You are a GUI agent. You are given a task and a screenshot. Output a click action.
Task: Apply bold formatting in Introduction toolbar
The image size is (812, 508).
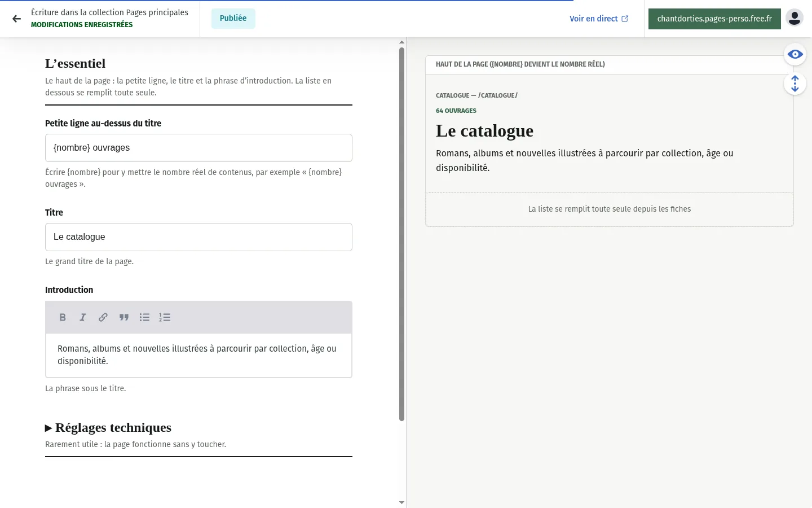point(63,317)
